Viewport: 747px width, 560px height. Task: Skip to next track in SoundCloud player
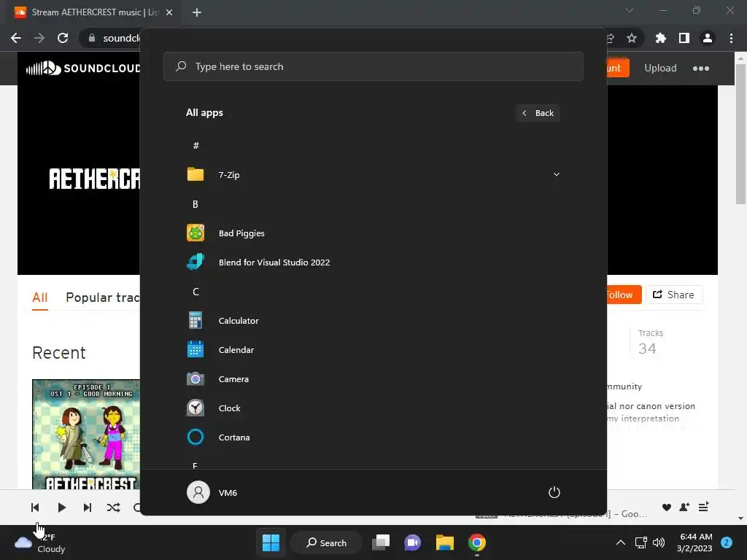(88, 507)
